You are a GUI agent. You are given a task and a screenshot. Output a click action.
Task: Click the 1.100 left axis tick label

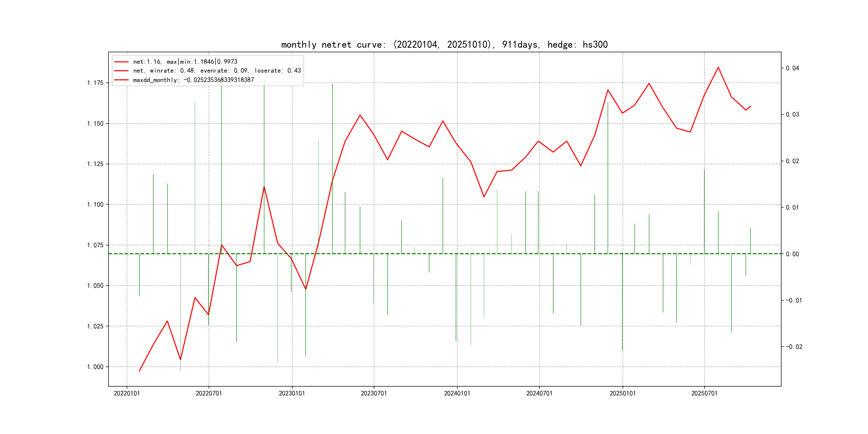coord(95,204)
